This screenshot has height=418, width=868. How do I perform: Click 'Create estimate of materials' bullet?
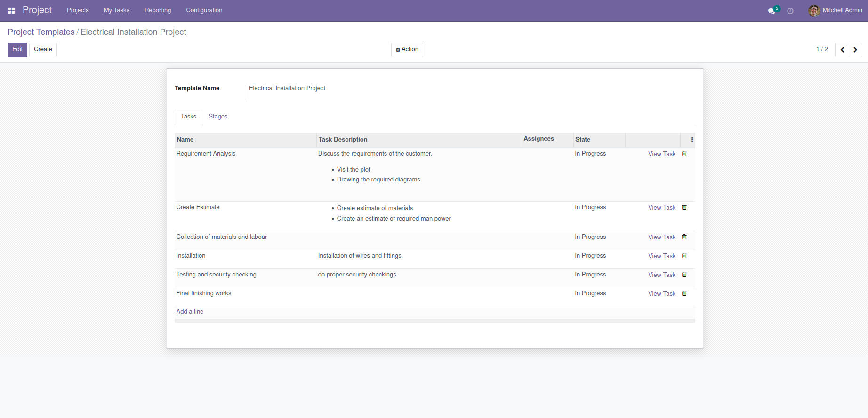pyautogui.click(x=375, y=208)
